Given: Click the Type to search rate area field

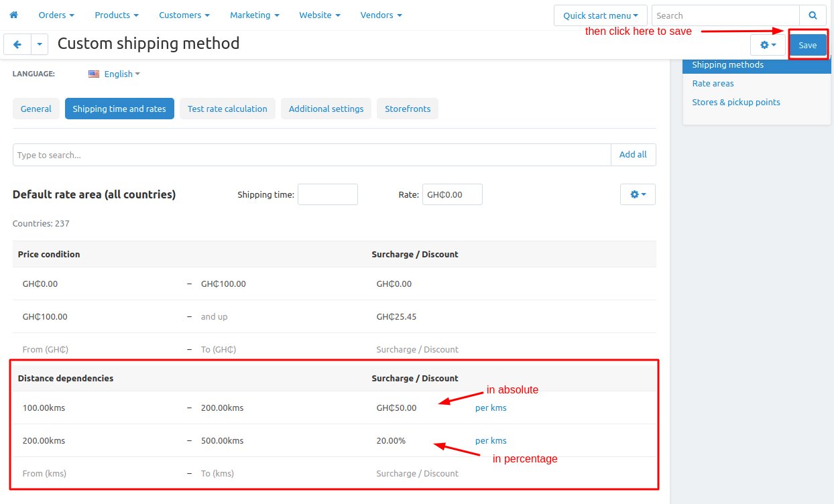Looking at the screenshot, I should [312, 155].
